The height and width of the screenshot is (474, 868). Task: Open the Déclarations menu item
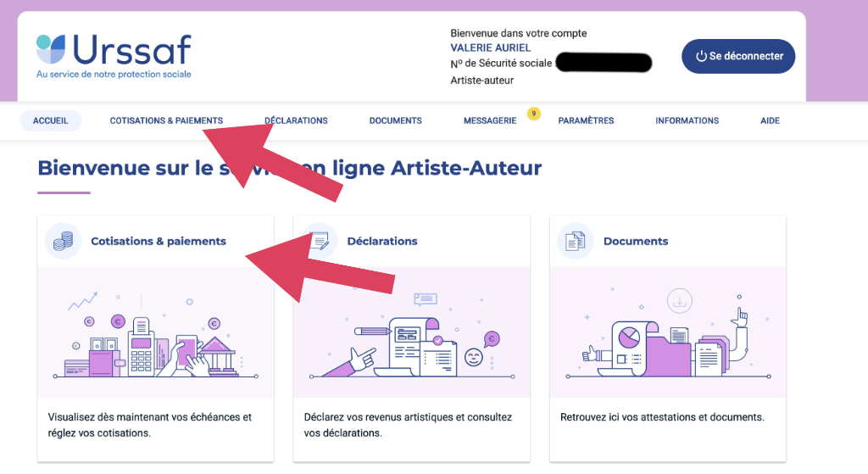[x=296, y=120]
